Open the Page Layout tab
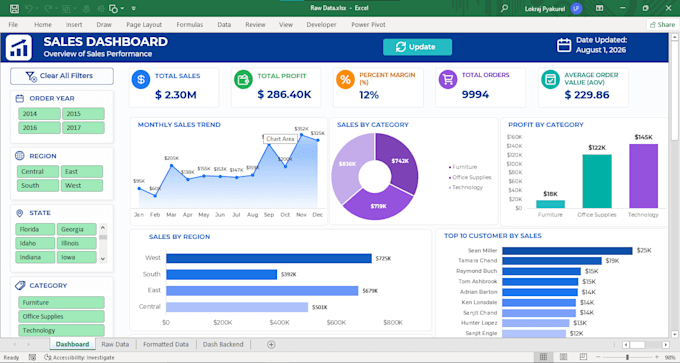 tap(144, 25)
